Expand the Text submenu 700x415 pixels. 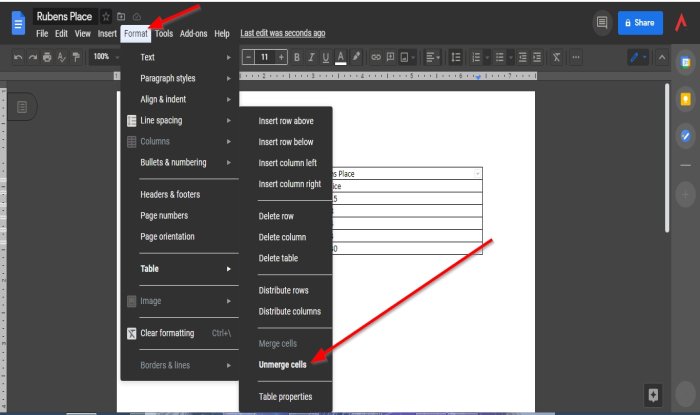point(180,57)
